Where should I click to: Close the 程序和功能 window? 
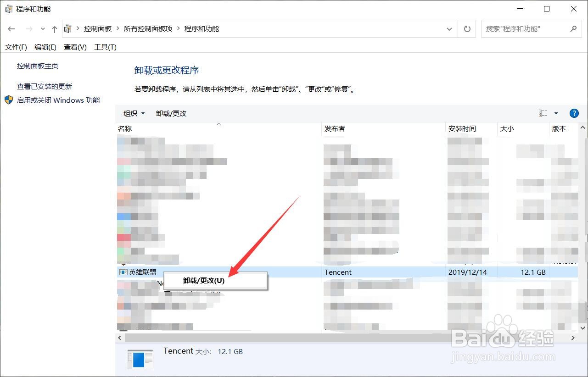[574, 9]
